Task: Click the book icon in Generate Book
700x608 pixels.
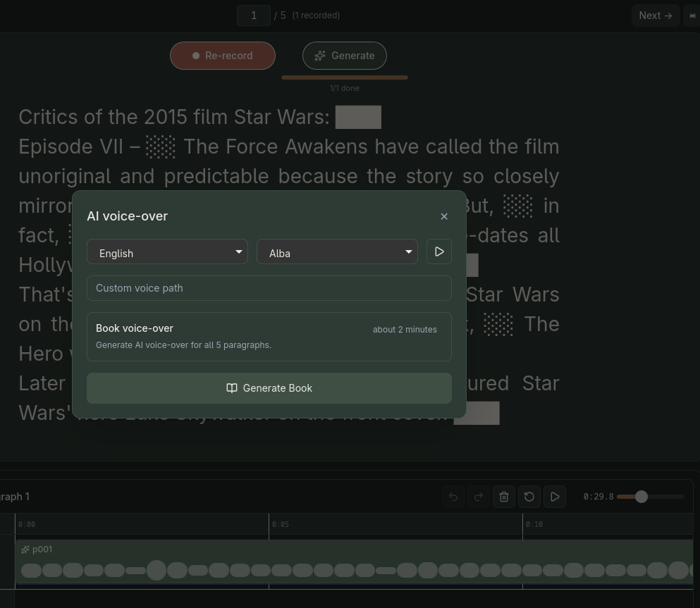Action: 232,388
